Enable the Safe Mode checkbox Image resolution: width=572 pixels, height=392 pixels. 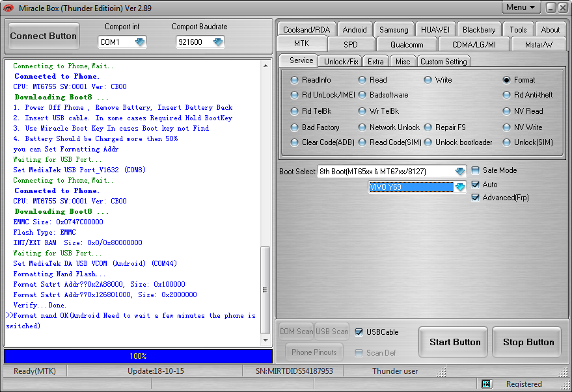(475, 170)
